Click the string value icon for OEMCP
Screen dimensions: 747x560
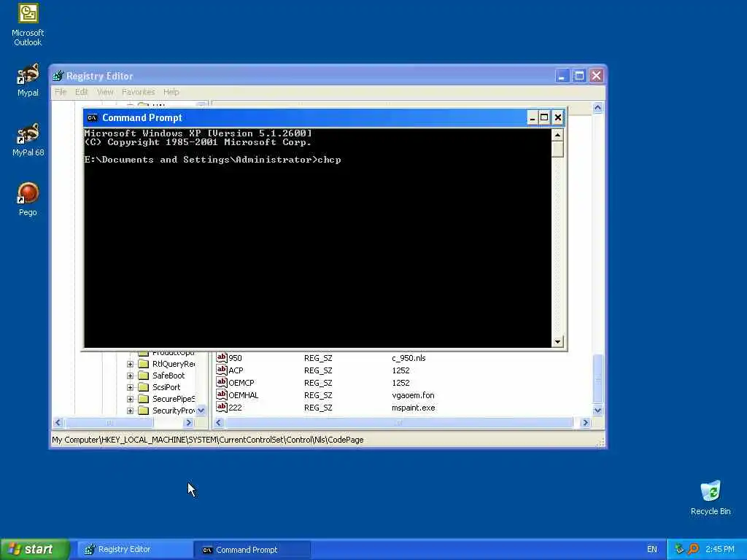pos(222,382)
